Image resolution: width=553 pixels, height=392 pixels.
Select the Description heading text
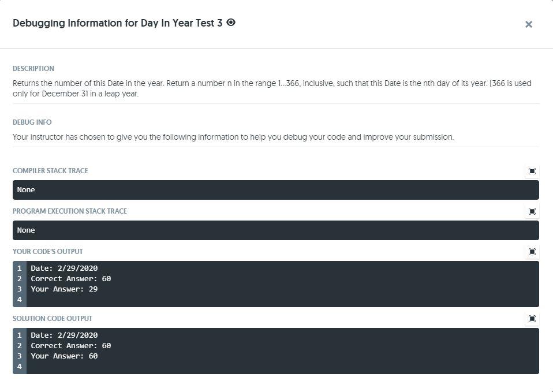pyautogui.click(x=33, y=69)
